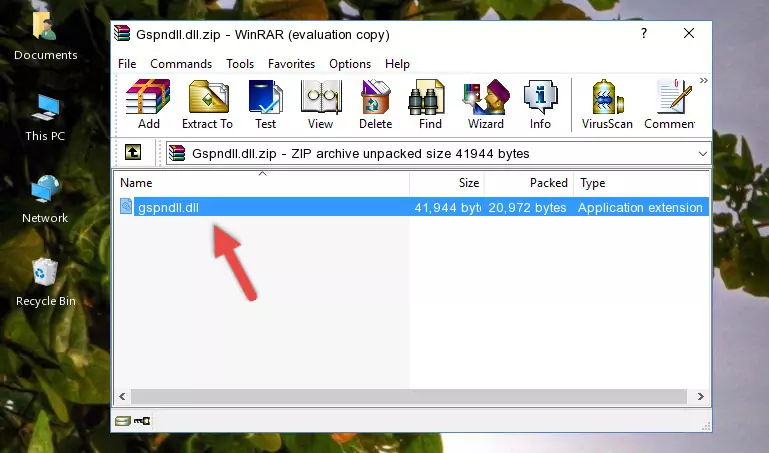This screenshot has height=453, width=769.
Task: Click the horizontal scrollbar right arrow
Action: pyautogui.click(x=701, y=397)
